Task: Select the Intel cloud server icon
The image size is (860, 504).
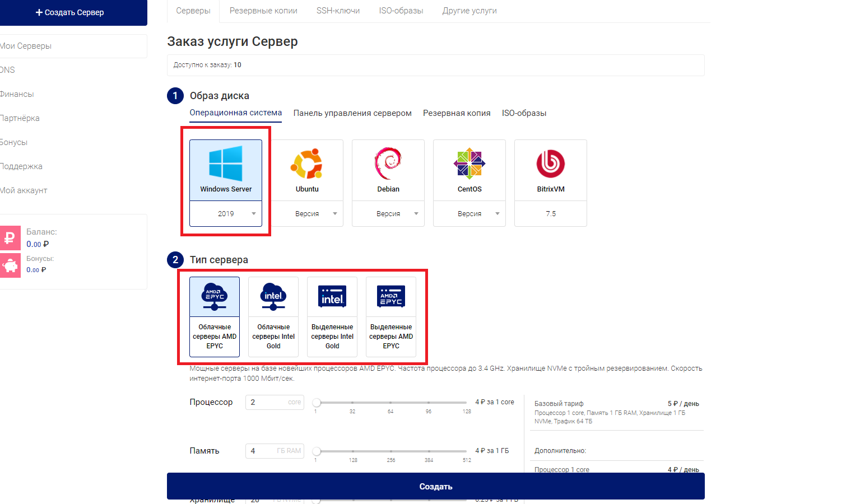Action: coord(273,297)
